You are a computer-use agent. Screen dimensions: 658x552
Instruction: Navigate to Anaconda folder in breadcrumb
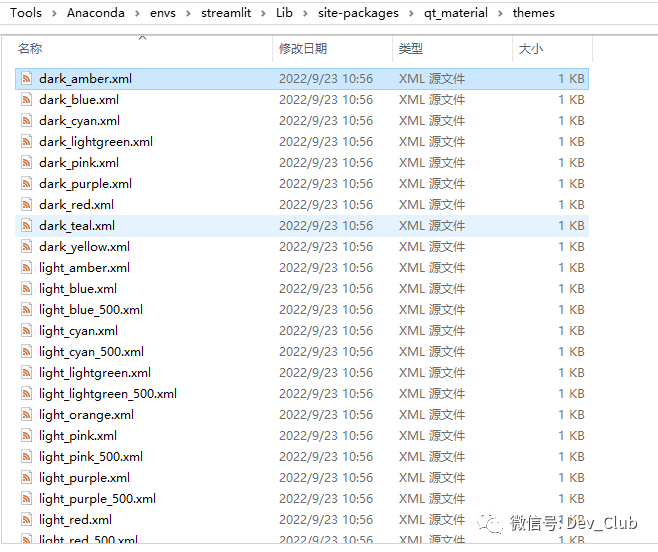pos(96,13)
